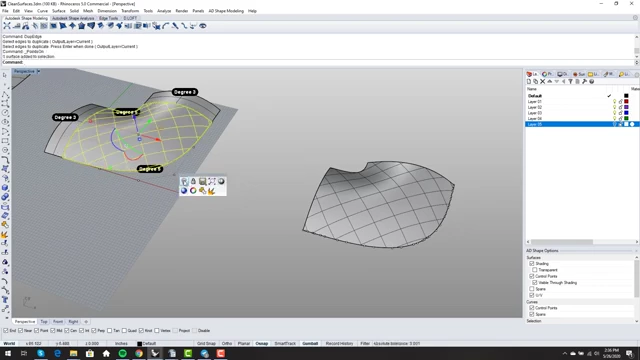
Task: Enable the Tan osnap checkbox
Action: [x=109, y=331]
